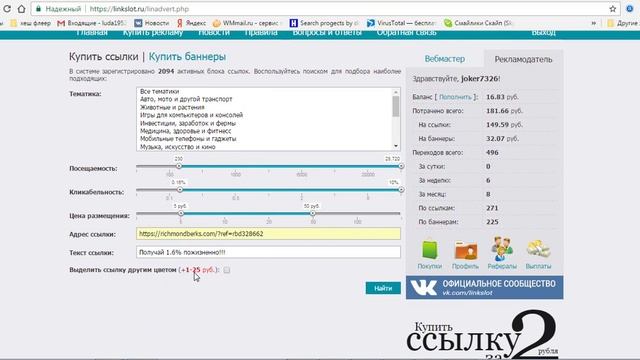Go to the browser home page icon
The height and width of the screenshot is (360, 640).
(21, 9)
